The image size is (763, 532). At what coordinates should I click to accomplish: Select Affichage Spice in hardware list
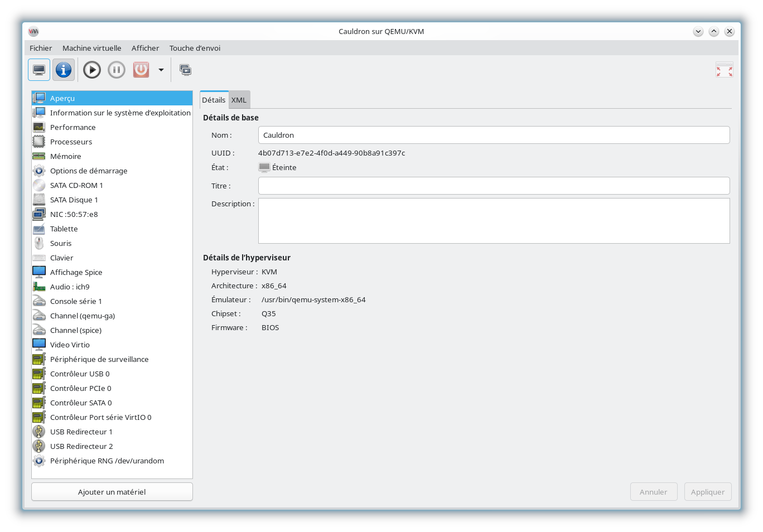[x=76, y=272]
